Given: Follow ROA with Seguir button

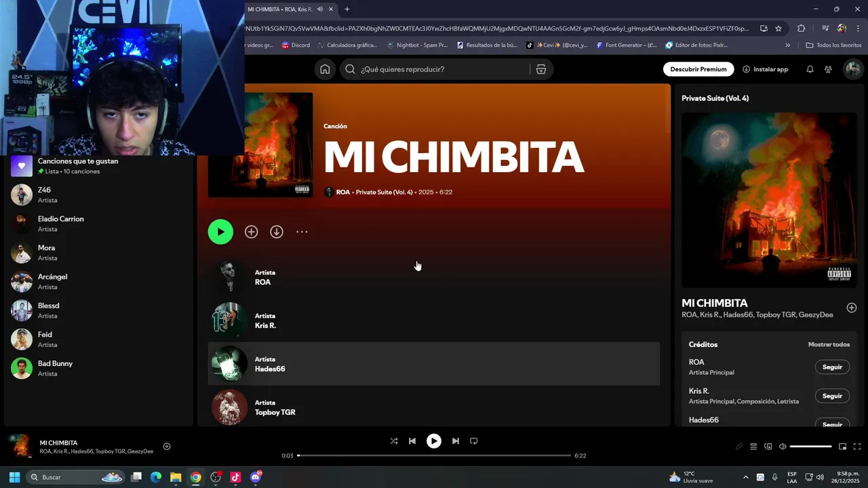Looking at the screenshot, I should click(832, 367).
